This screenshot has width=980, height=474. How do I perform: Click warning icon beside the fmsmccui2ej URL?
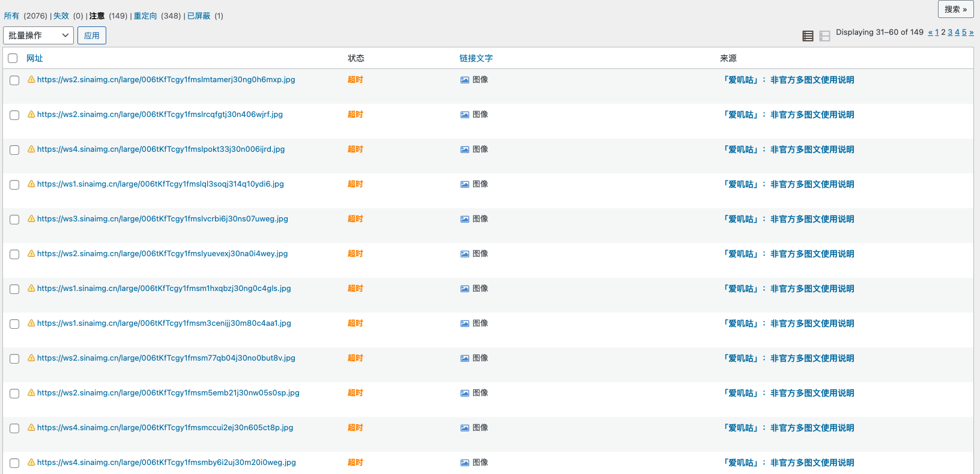(31, 427)
